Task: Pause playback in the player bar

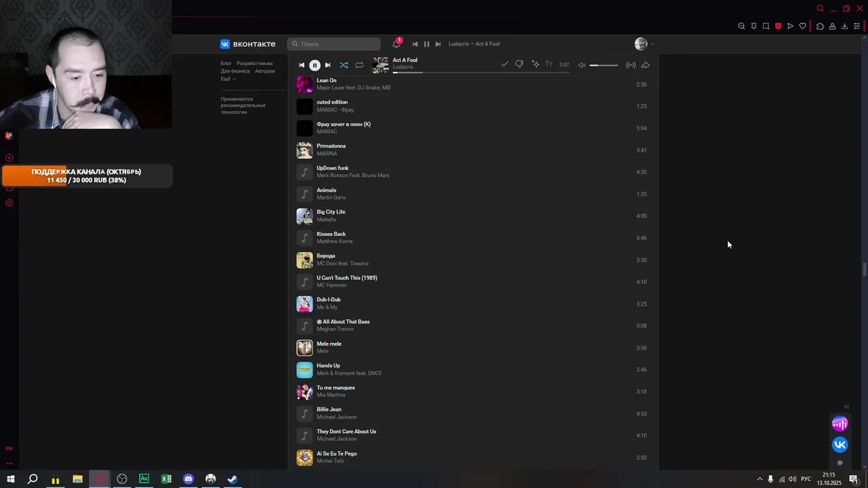Action: click(315, 65)
